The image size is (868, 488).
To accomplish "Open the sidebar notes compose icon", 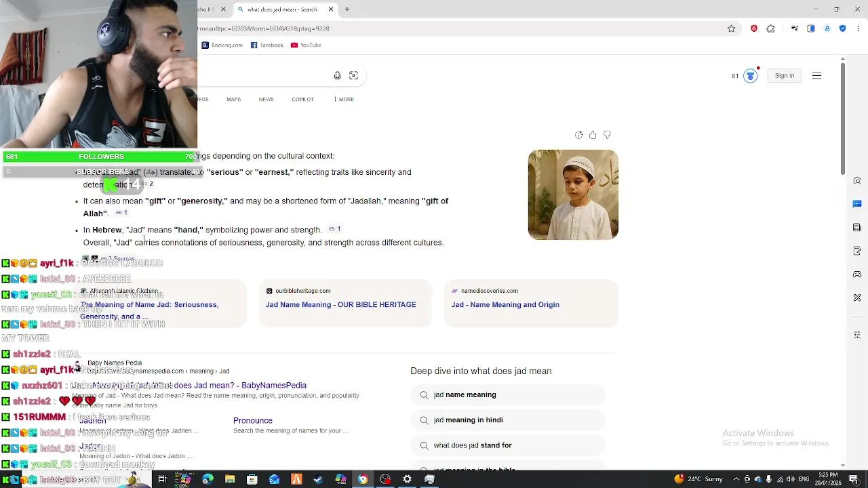I will [857, 251].
